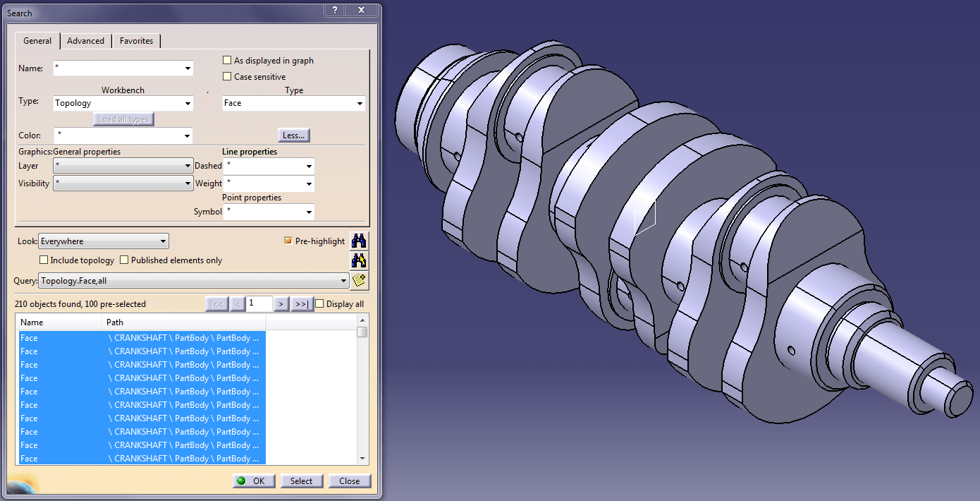980x501 pixels.
Task: Click the Search dialog close X button
Action: click(362, 10)
